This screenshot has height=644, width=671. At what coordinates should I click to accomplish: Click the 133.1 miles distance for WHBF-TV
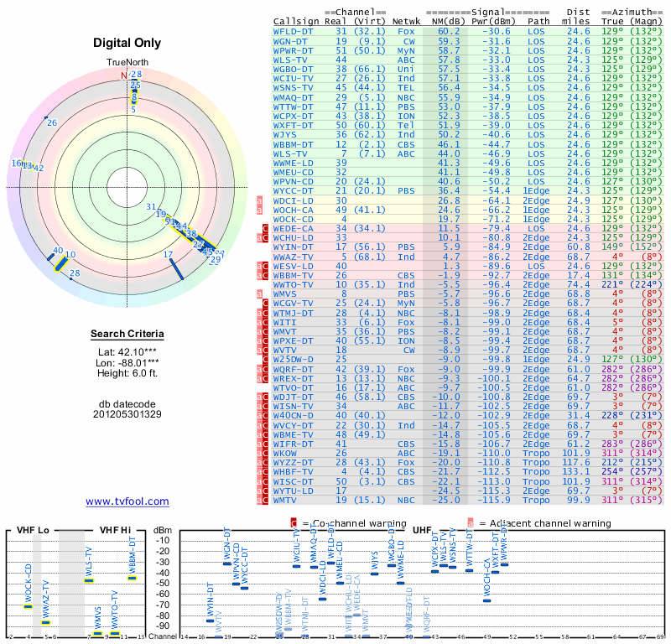tap(575, 471)
